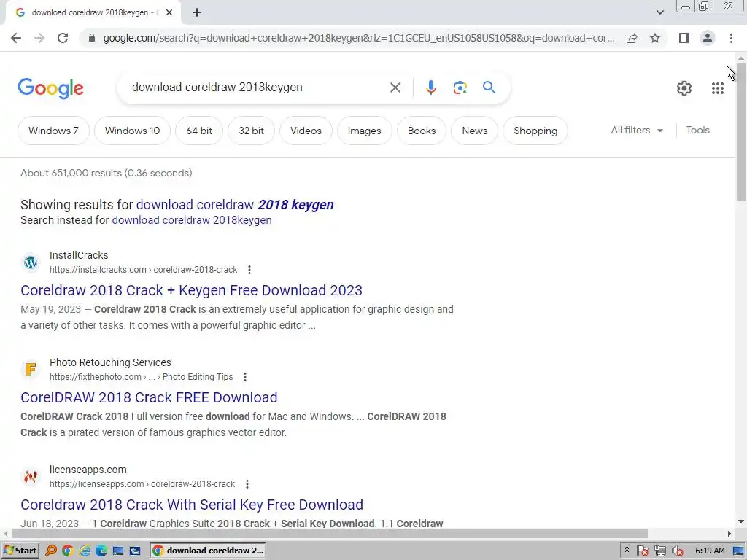Click the volume icon in system tray
The height and width of the screenshot is (560, 747).
click(x=678, y=551)
